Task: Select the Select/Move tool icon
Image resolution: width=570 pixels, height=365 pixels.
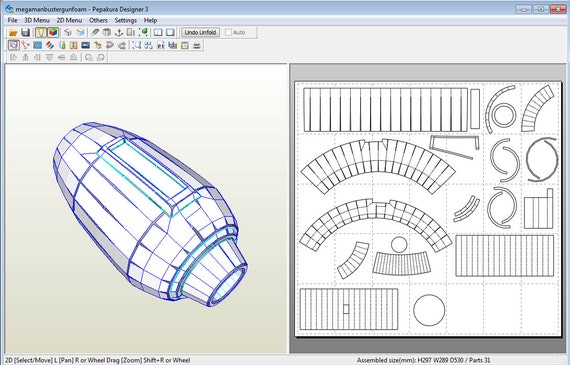Action: click(13, 45)
